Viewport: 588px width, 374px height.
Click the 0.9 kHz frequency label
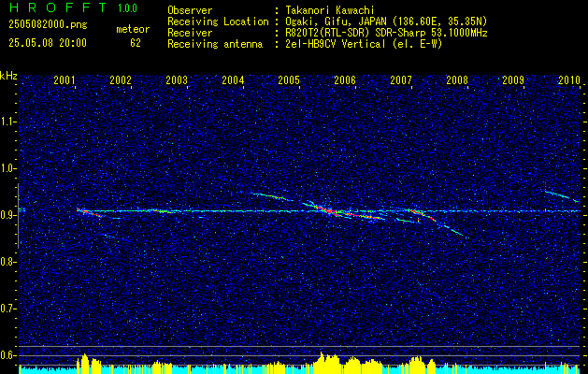(x=7, y=215)
